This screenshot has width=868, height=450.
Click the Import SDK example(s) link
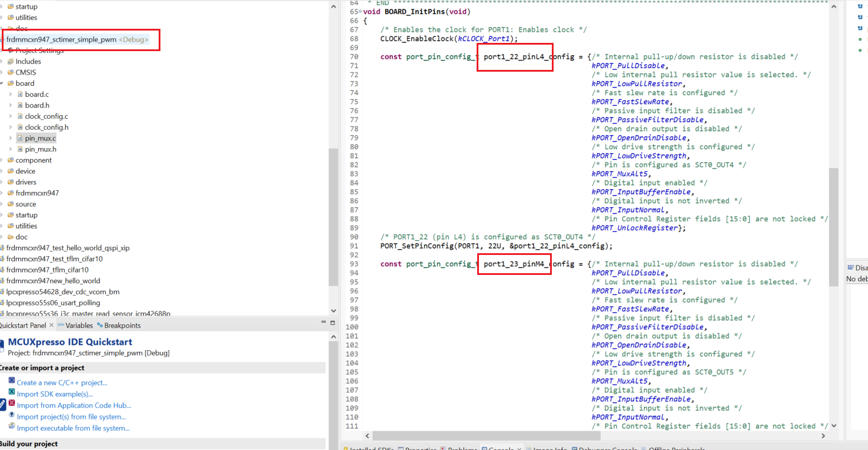click(55, 394)
